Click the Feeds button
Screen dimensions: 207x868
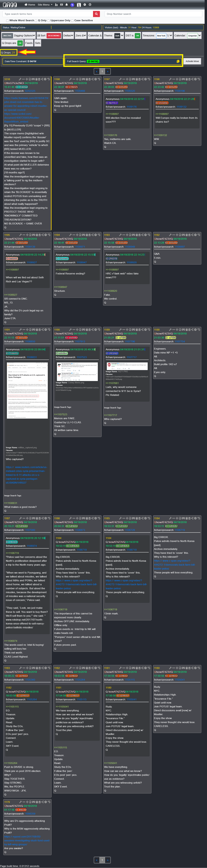[29, 43]
